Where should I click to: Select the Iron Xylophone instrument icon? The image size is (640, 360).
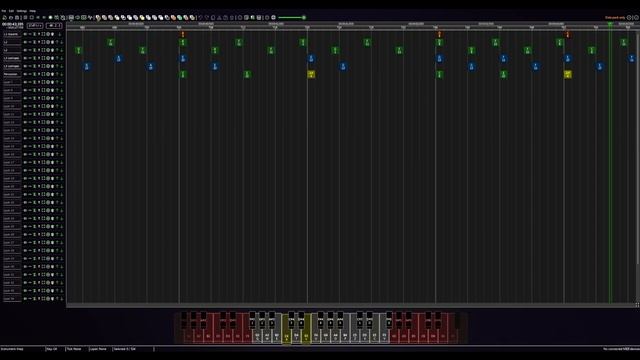161,18
